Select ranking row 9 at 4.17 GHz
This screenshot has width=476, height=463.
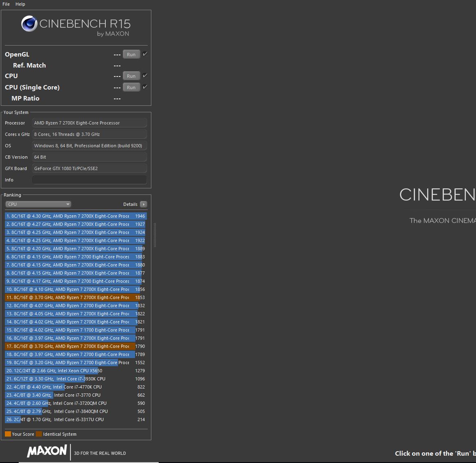coord(76,281)
